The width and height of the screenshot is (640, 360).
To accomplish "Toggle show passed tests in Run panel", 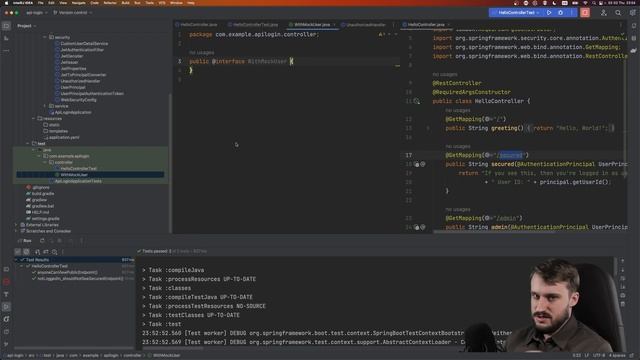I will click(x=18, y=252).
